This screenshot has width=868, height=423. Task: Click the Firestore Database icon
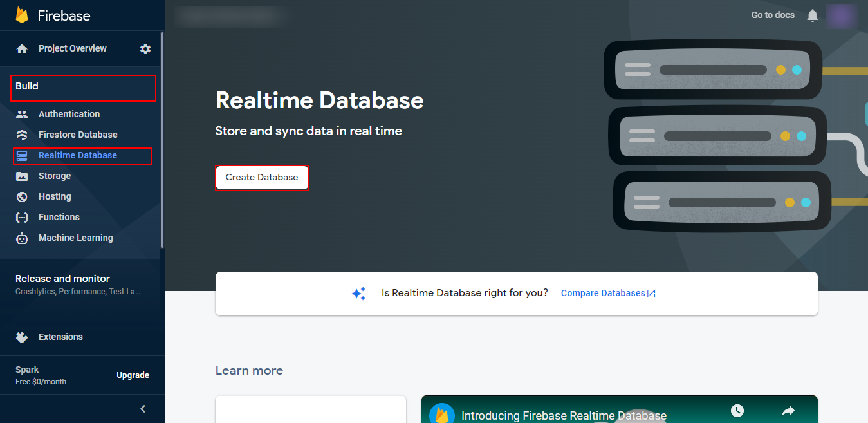click(x=22, y=135)
